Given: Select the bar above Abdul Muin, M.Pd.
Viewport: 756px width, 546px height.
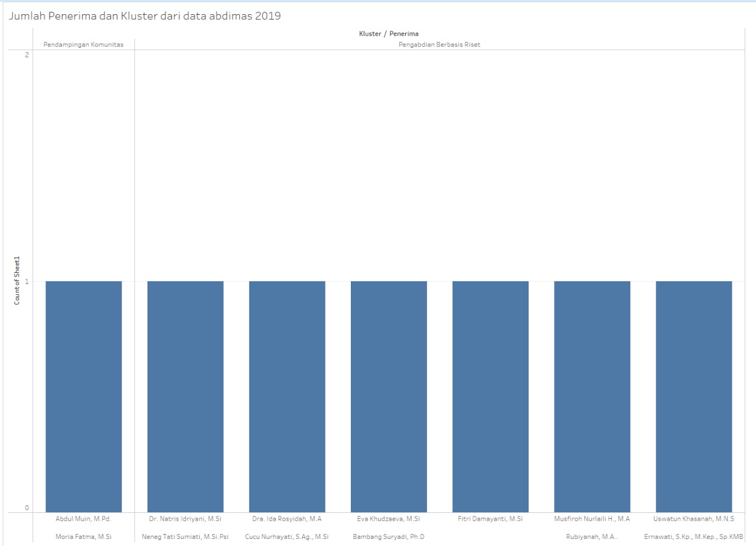Looking at the screenshot, I should click(x=84, y=396).
